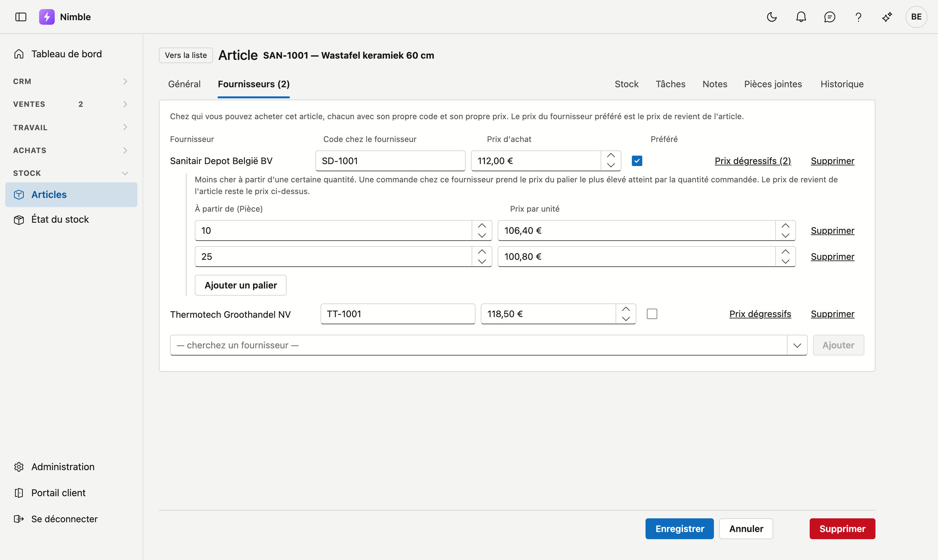This screenshot has height=560, width=938.
Task: Click Se déconnecter to log out
Action: 71,519
